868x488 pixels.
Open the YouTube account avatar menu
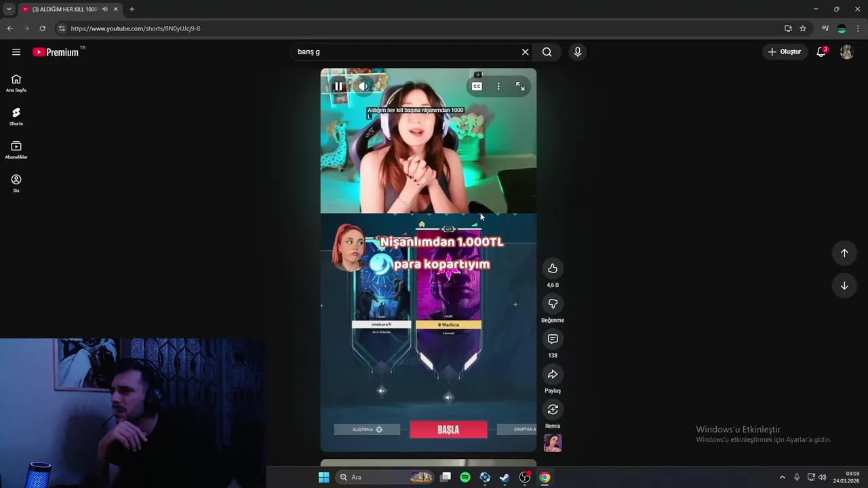coord(846,52)
